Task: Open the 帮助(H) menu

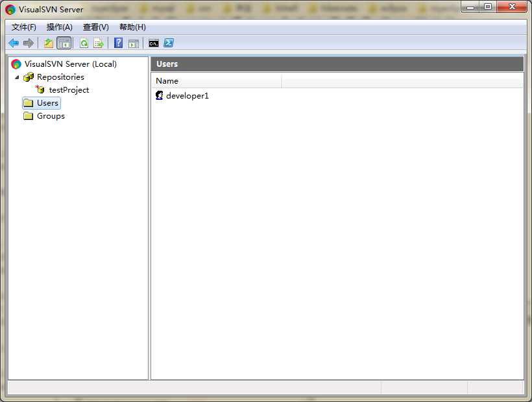Action: tap(132, 27)
